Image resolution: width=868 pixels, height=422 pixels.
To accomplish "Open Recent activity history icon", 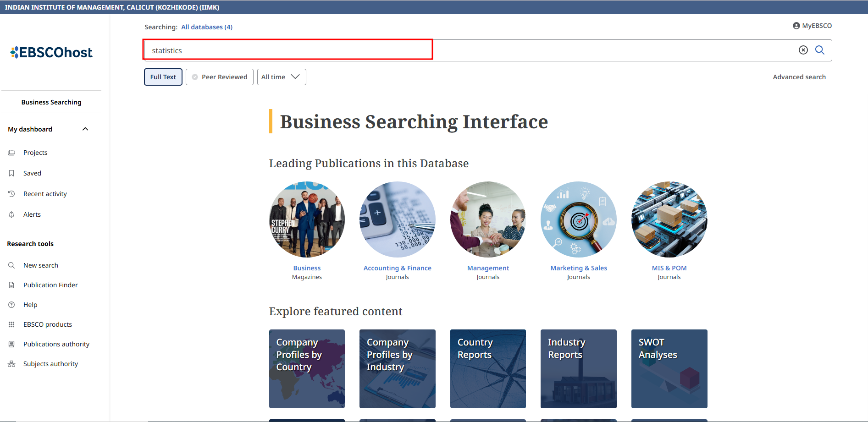I will pyautogui.click(x=12, y=194).
